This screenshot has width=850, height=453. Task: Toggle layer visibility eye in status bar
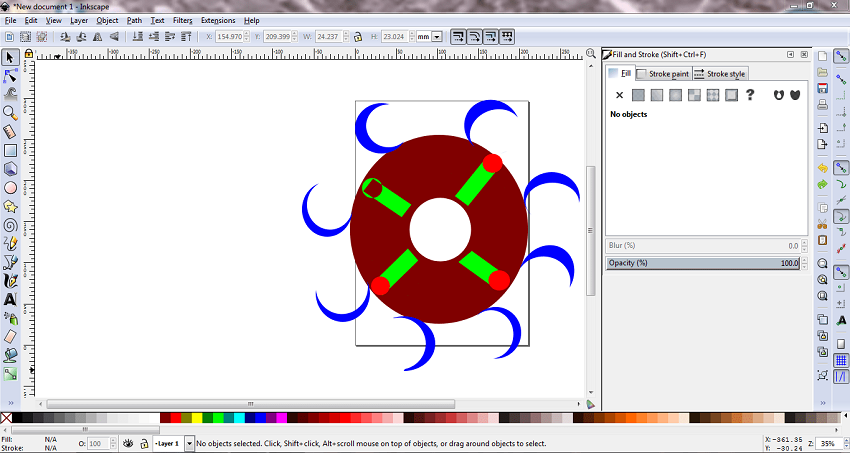coord(128,443)
